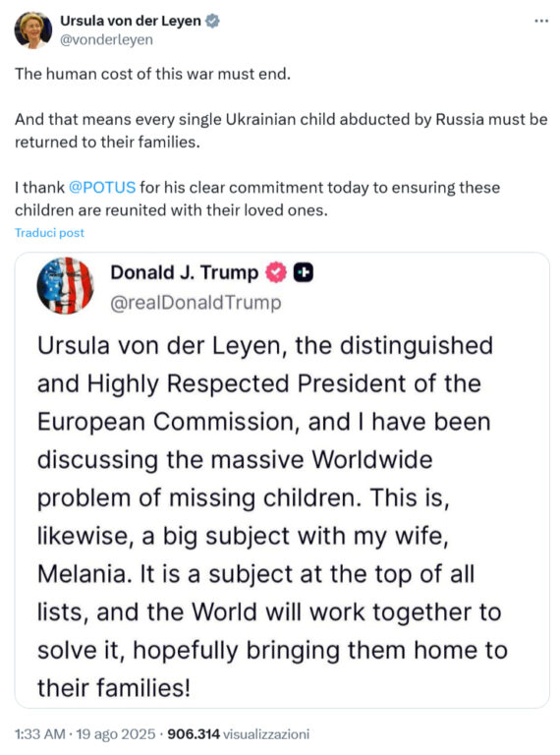Viewport: 560px width, 755px height.
Task: Open the 1:33 AM · 19 ago 2025 timestamp
Action: coord(85,734)
